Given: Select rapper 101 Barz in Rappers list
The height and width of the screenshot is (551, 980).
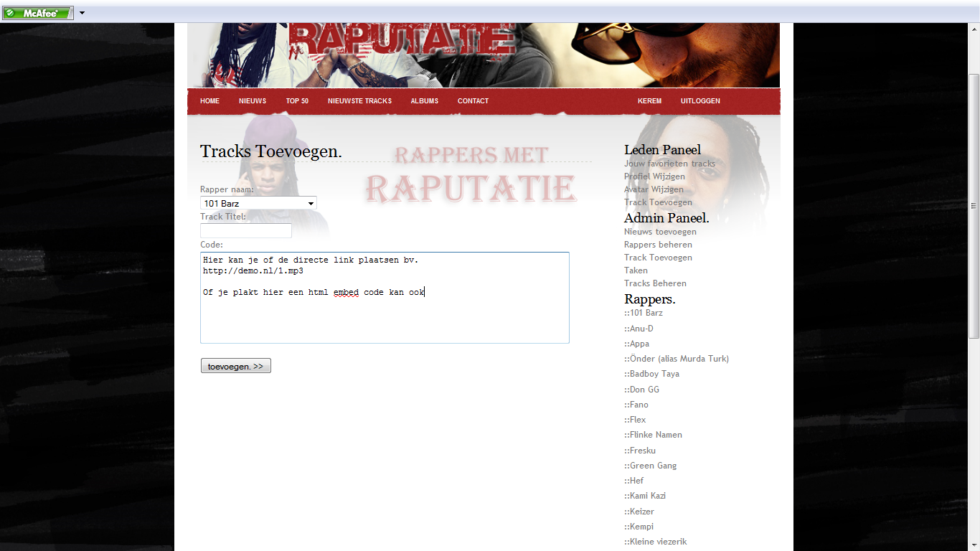Looking at the screenshot, I should pyautogui.click(x=644, y=313).
